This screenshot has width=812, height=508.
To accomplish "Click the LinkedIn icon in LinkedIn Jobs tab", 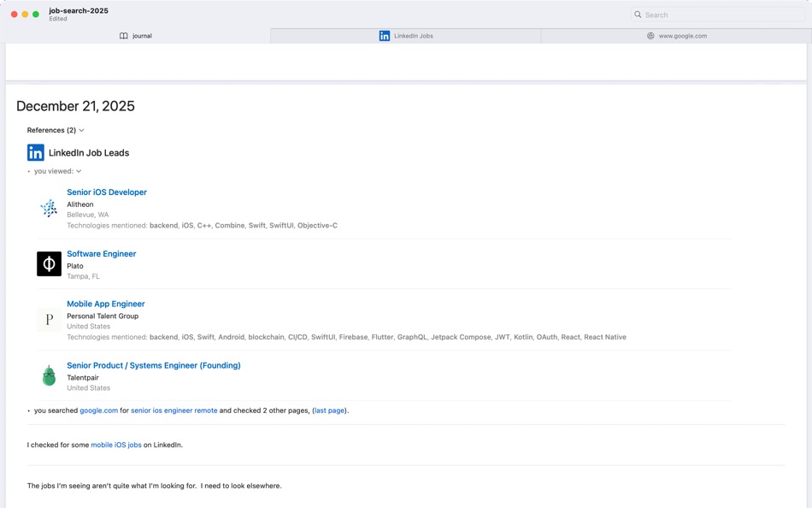I will (385, 36).
